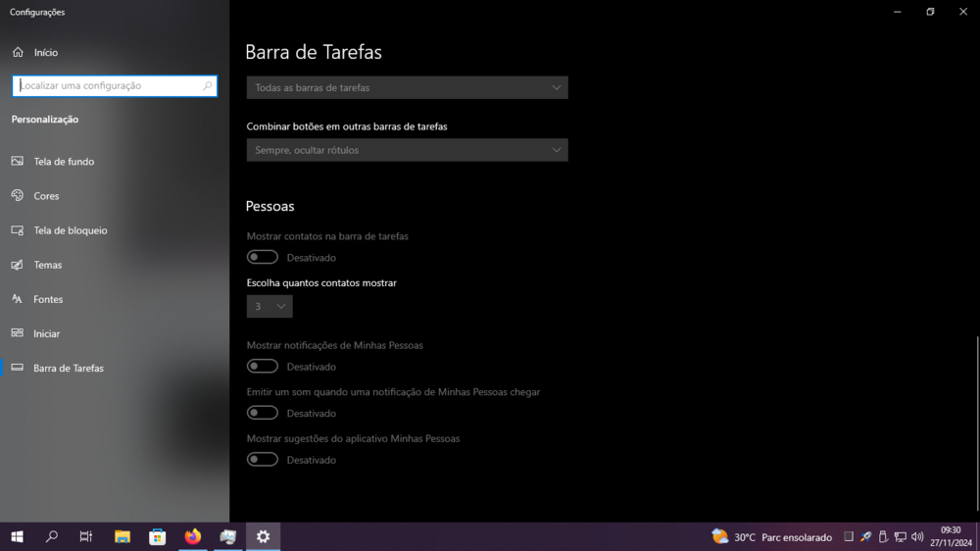Toggle sound for Minhas Pessoas notifications
The width and height of the screenshot is (980, 551).
point(263,413)
